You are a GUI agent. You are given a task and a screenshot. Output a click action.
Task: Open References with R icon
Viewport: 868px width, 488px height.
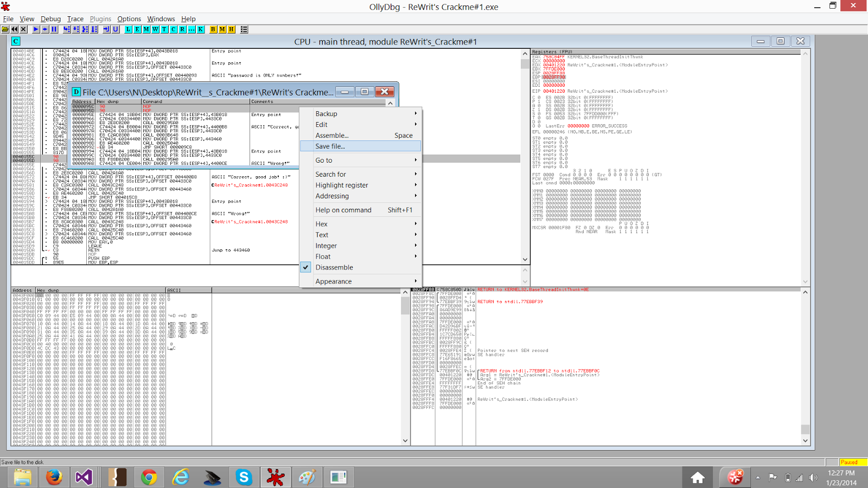[x=182, y=29]
